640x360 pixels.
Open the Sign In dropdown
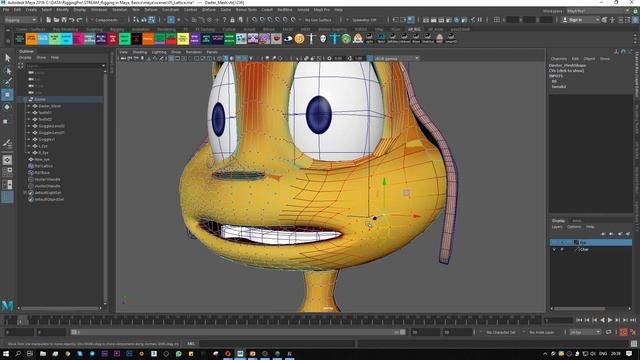[x=581, y=20]
